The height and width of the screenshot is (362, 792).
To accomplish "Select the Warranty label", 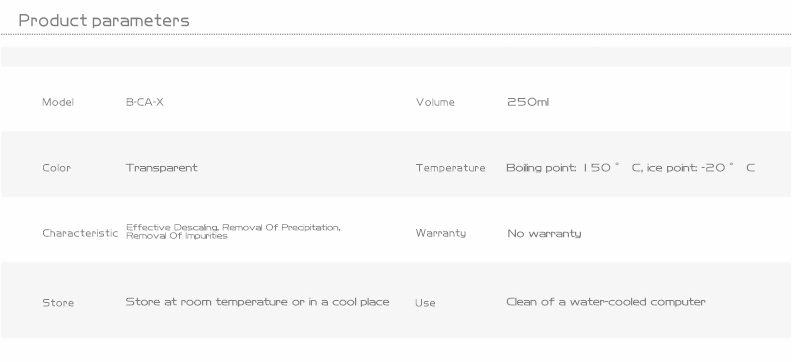I will coord(440,233).
